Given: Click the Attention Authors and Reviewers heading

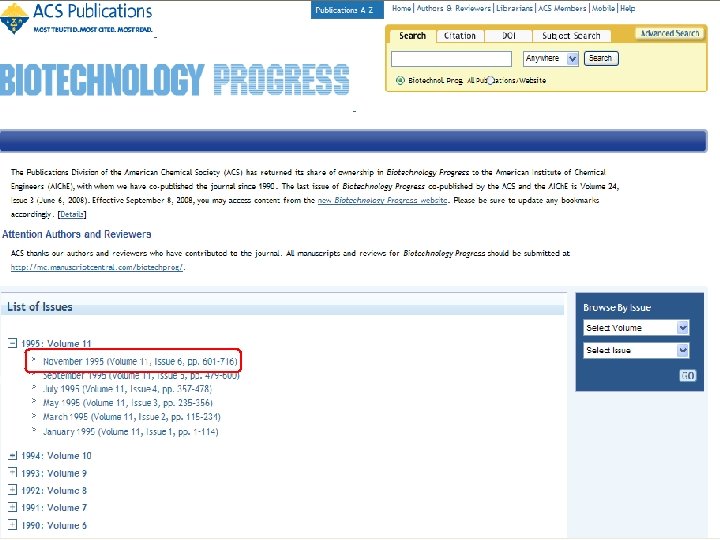Looking at the screenshot, I should pos(77,234).
